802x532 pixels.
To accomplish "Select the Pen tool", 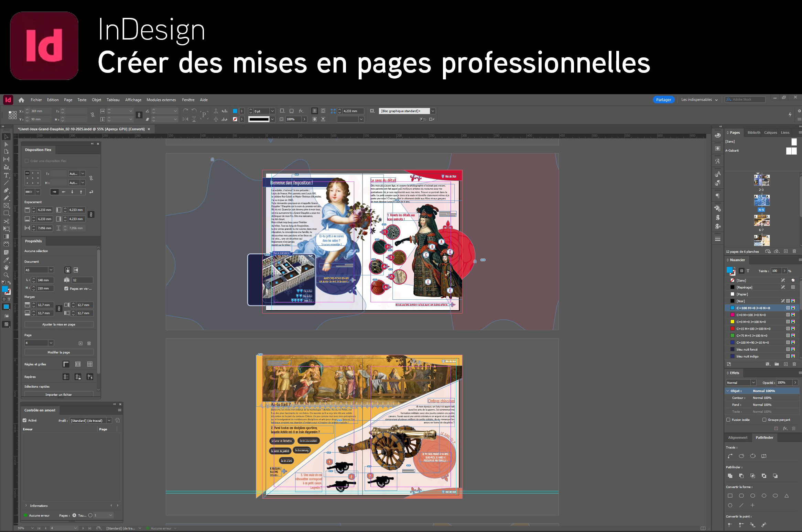I will (6, 190).
